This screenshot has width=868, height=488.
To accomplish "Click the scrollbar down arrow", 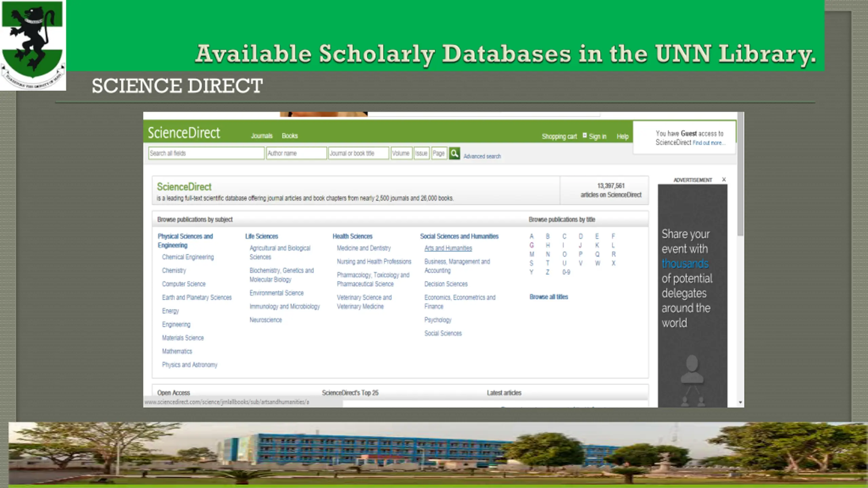I will pyautogui.click(x=741, y=403).
